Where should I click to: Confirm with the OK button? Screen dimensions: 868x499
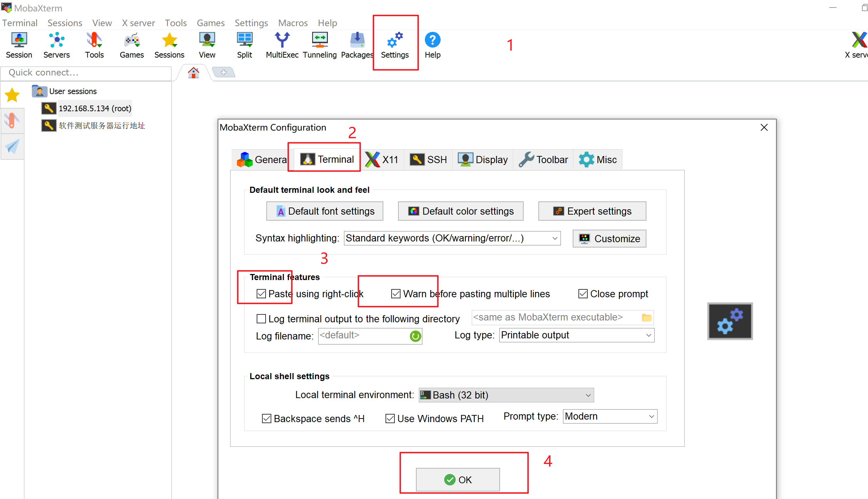[x=458, y=480]
